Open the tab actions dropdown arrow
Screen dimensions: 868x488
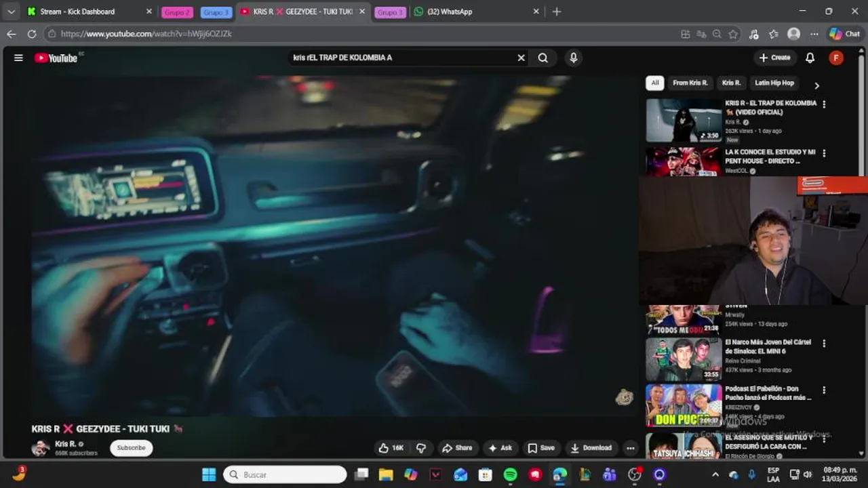coord(11,12)
